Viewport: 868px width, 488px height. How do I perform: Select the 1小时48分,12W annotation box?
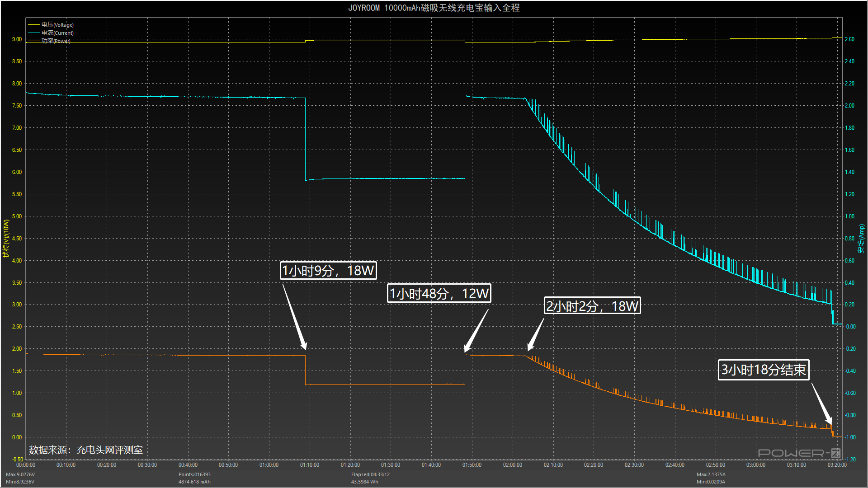pos(439,293)
